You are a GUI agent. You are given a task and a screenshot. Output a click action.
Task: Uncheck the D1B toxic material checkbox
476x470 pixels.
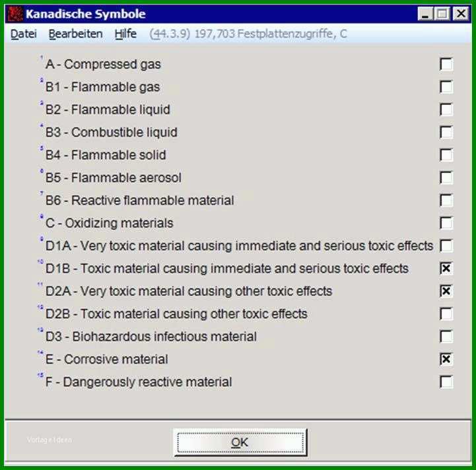(446, 269)
